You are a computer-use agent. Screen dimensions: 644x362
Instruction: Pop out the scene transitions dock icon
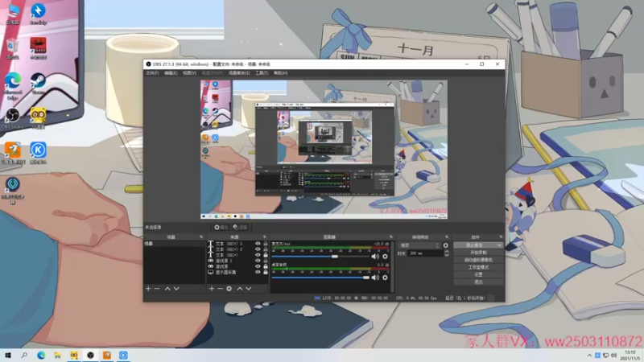click(x=447, y=237)
